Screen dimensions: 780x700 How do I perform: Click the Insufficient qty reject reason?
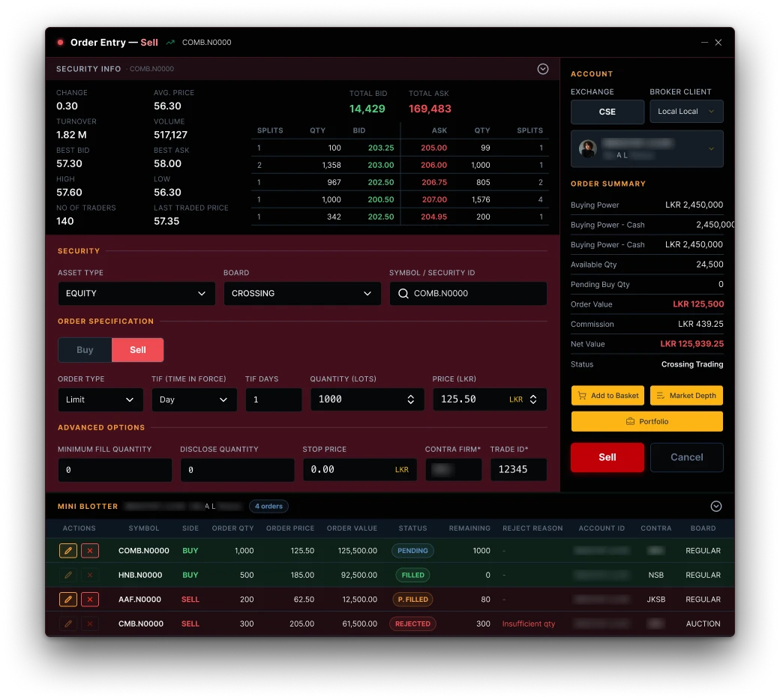pos(528,624)
